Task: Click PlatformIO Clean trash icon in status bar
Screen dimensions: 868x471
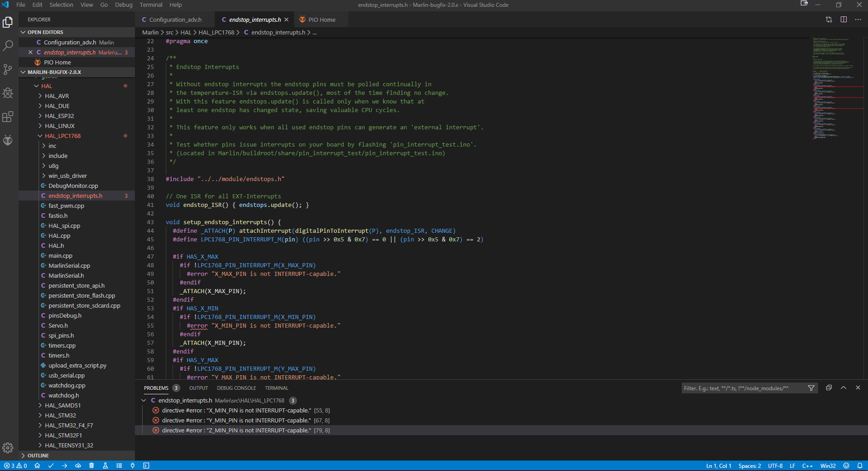Action: (91, 466)
